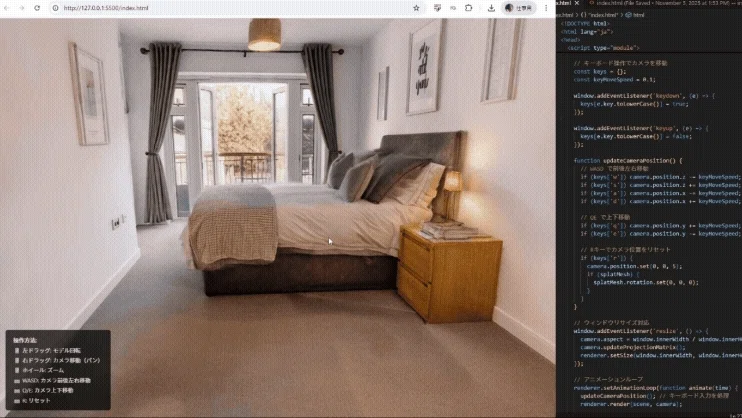Screen dimensions: 742x418
Task: Click the "ホイール: ズーム" help line
Action: pyautogui.click(x=43, y=371)
